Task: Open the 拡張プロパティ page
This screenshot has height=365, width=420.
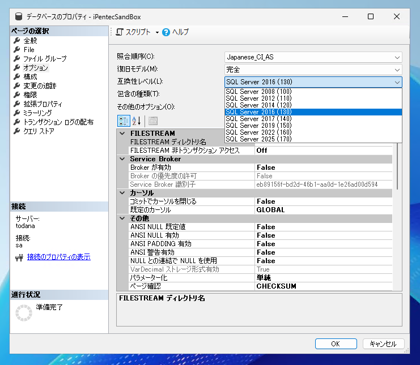Action: tap(43, 104)
